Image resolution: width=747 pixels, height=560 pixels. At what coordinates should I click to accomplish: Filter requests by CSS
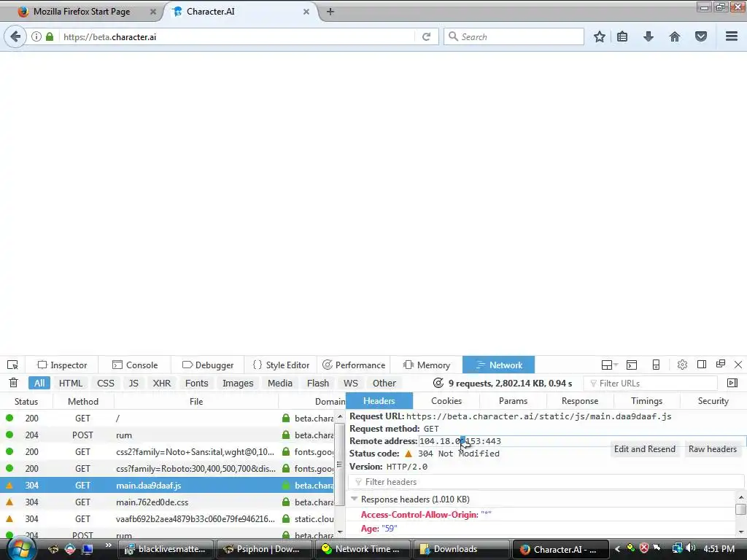pyautogui.click(x=105, y=383)
